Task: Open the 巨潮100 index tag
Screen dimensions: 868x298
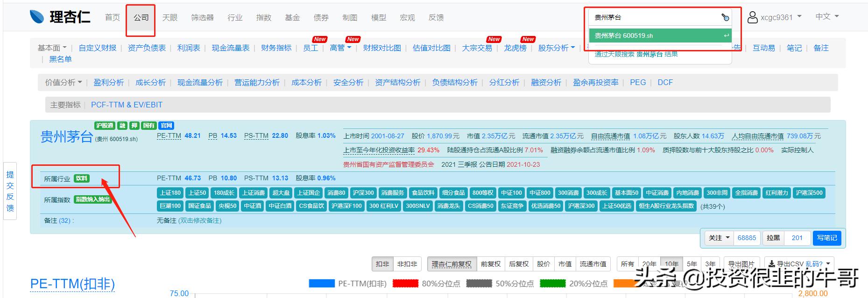Action: pyautogui.click(x=170, y=206)
